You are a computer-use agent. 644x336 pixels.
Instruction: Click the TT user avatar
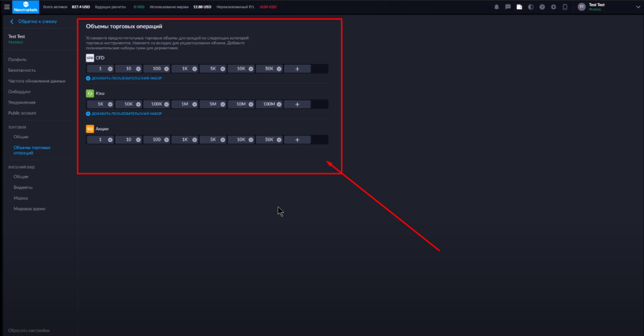(582, 7)
